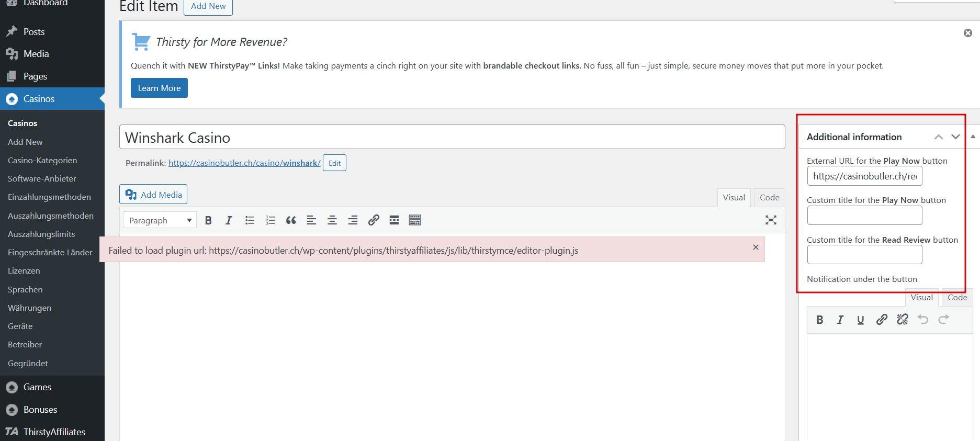980x441 pixels.
Task: Select notification editor Visual tab
Action: tap(921, 298)
